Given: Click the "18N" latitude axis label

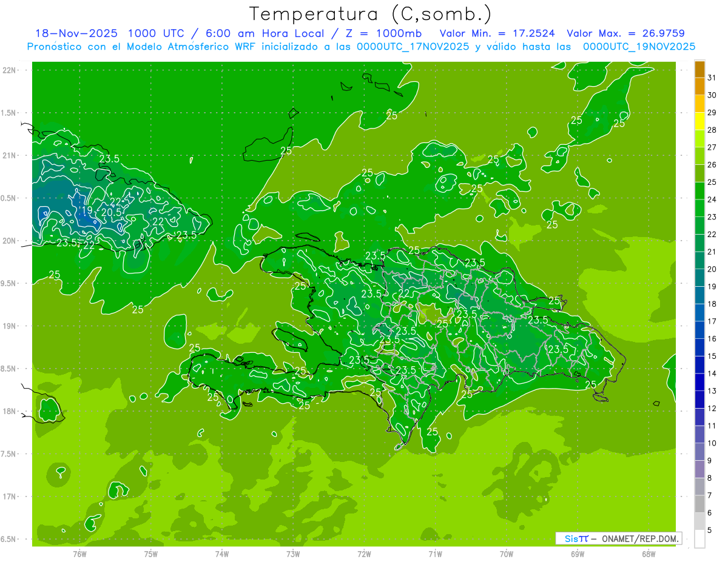Looking at the screenshot, I should [x=9, y=412].
